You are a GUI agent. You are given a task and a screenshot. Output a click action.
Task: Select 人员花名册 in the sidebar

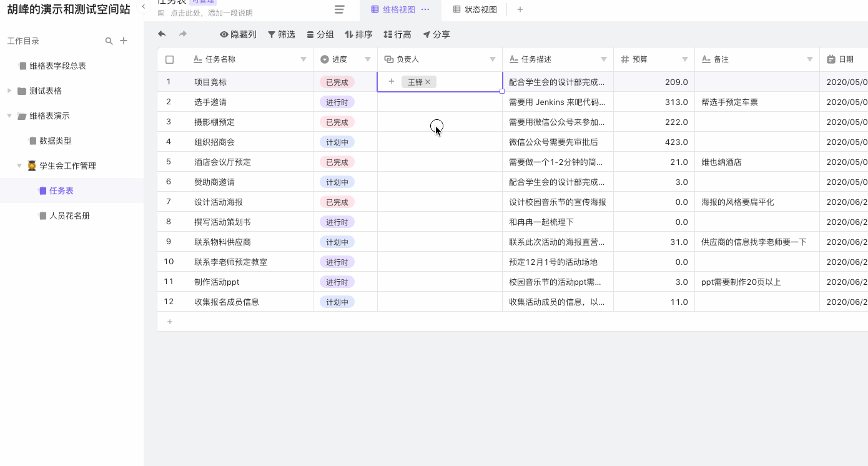click(x=69, y=216)
